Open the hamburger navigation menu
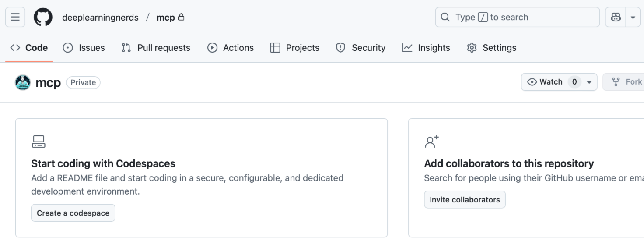Screen dimensions: 644x248 click(x=15, y=17)
